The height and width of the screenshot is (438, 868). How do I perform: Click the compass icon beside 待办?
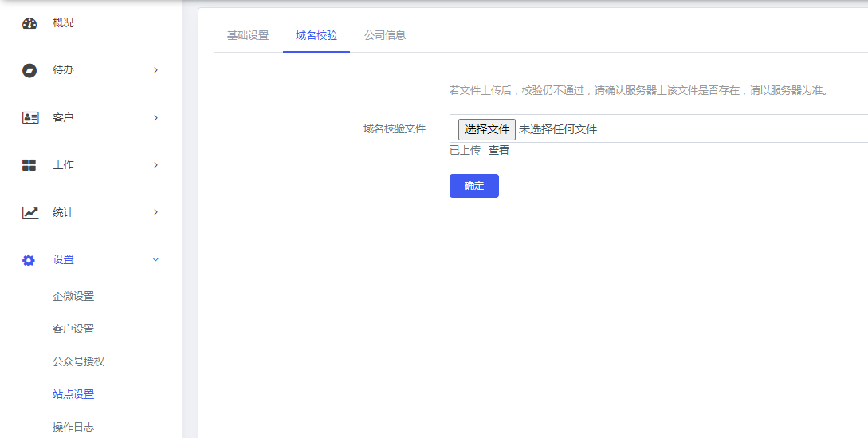29,70
